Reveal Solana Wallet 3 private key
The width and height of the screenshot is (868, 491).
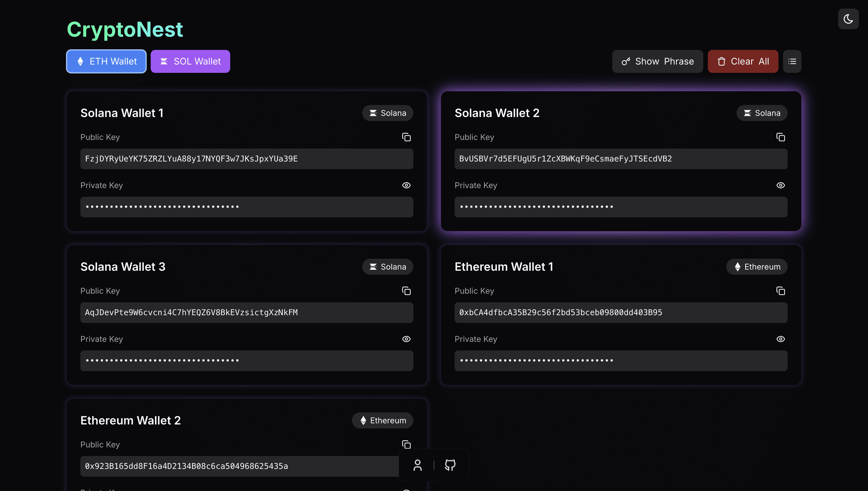[406, 339]
